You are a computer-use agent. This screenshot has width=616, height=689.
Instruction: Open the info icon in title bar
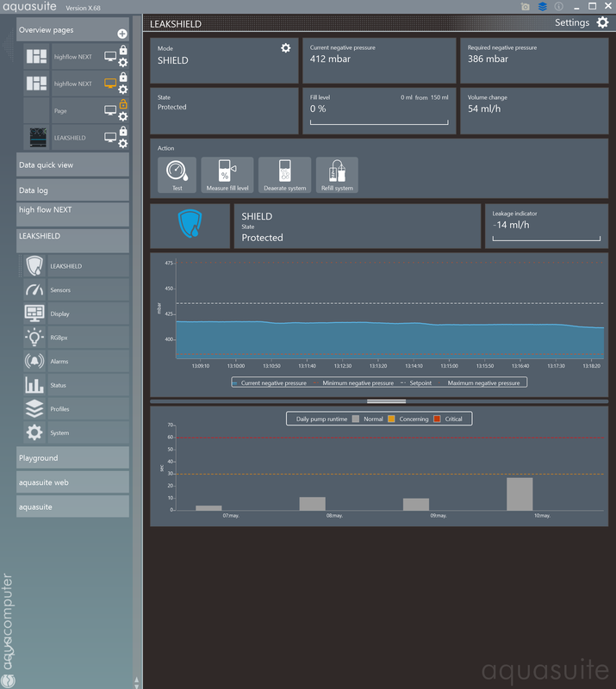click(559, 6)
